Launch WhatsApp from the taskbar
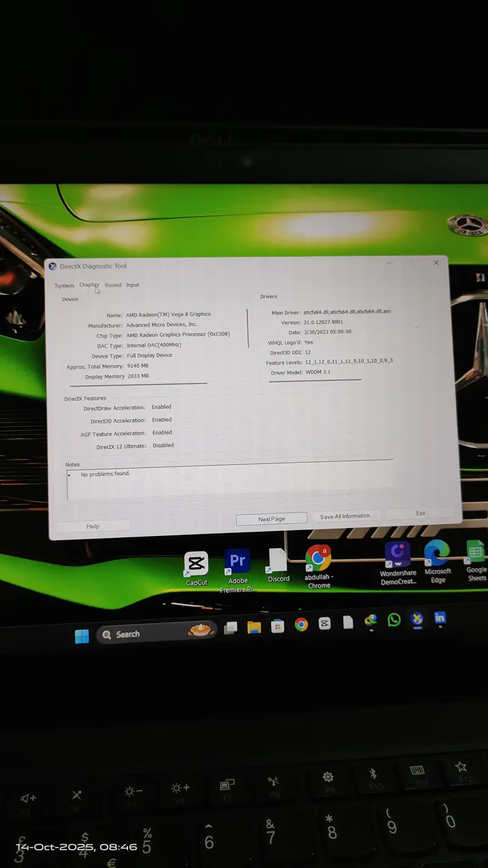Image resolution: width=488 pixels, height=868 pixels. [x=394, y=620]
